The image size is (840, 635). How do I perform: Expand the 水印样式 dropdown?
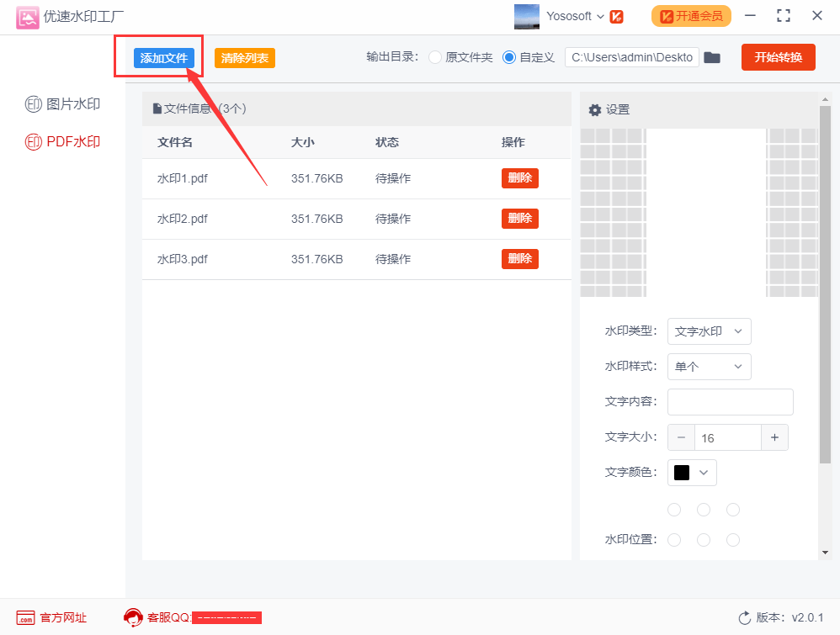(x=709, y=367)
